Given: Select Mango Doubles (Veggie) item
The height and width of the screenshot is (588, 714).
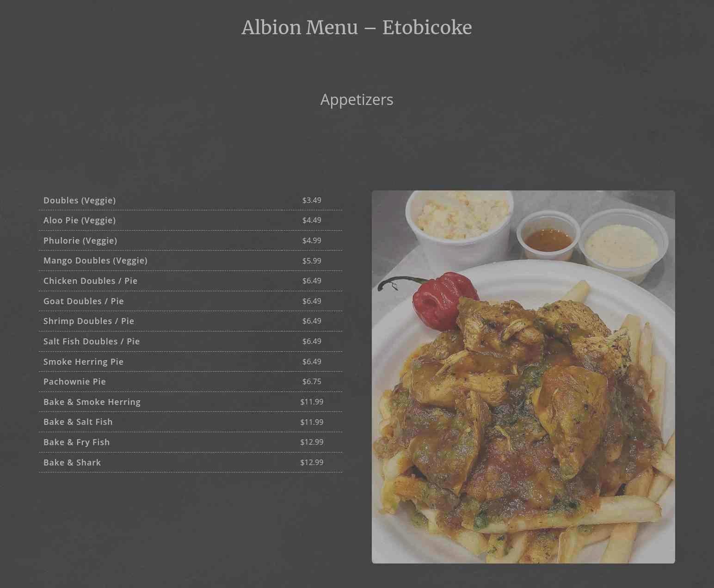Looking at the screenshot, I should pos(191,261).
